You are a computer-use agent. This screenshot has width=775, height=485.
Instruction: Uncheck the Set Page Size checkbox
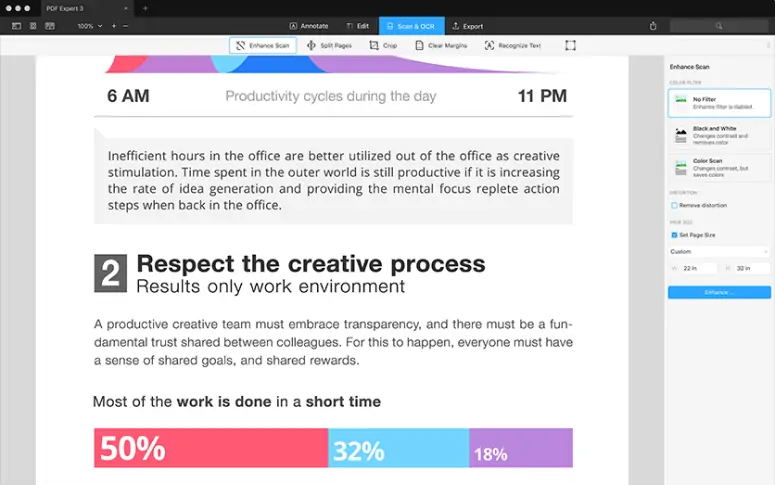click(674, 235)
